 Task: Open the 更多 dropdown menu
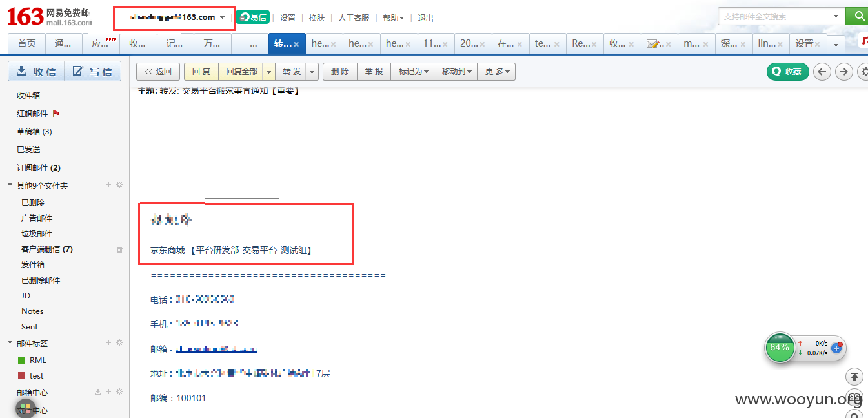[496, 72]
